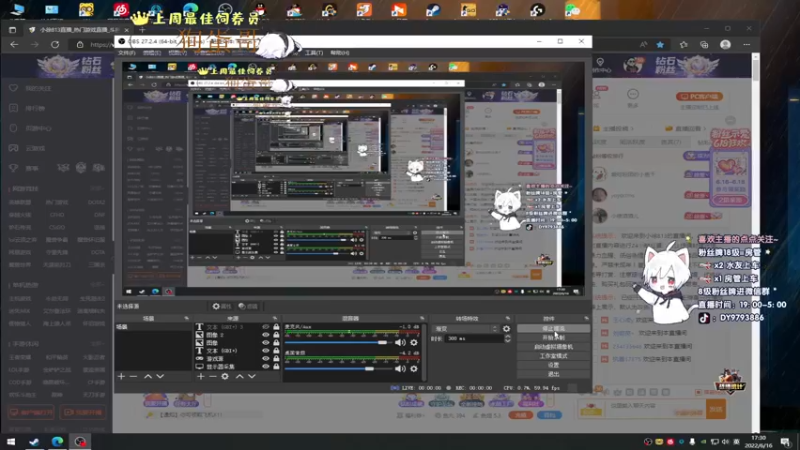Open 滤镜 filters for selected source
800x450 pixels.
[x=248, y=307]
